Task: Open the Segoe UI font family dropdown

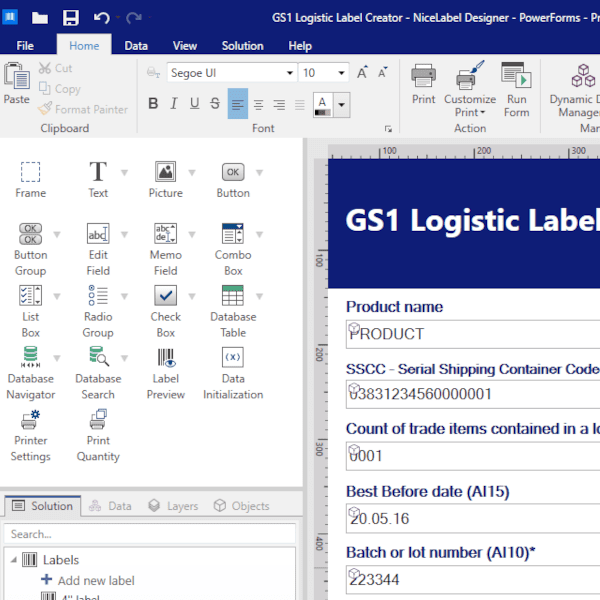Action: tap(290, 73)
